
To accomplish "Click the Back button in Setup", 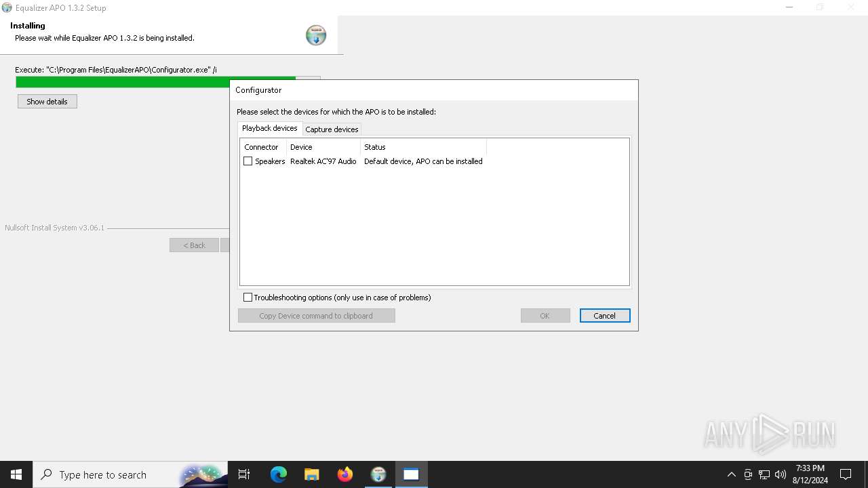I will [194, 245].
